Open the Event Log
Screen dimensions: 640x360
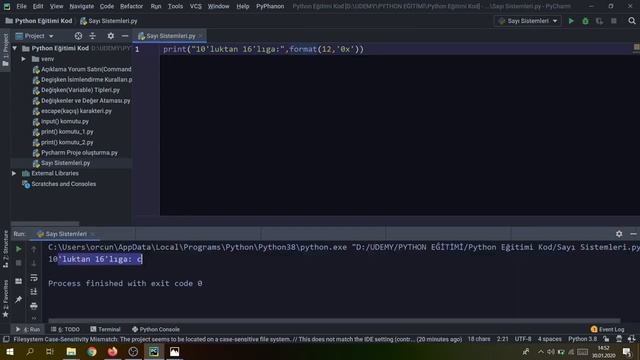tap(607, 329)
